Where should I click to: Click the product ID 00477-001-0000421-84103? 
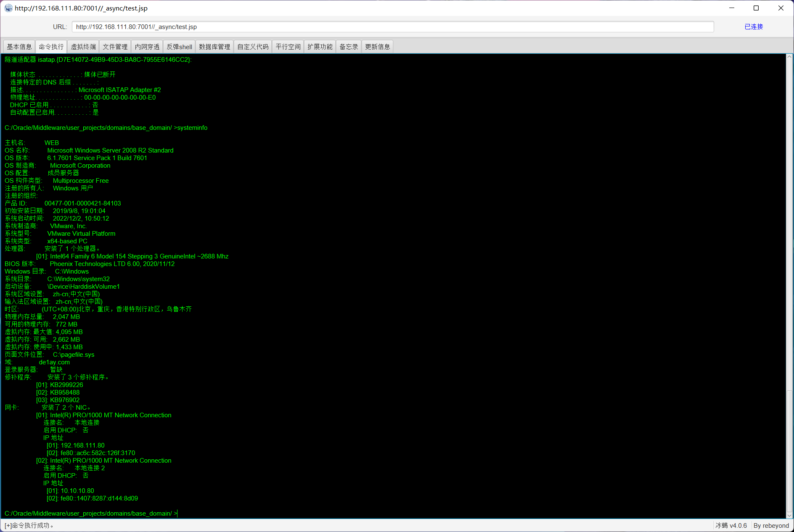click(x=83, y=203)
